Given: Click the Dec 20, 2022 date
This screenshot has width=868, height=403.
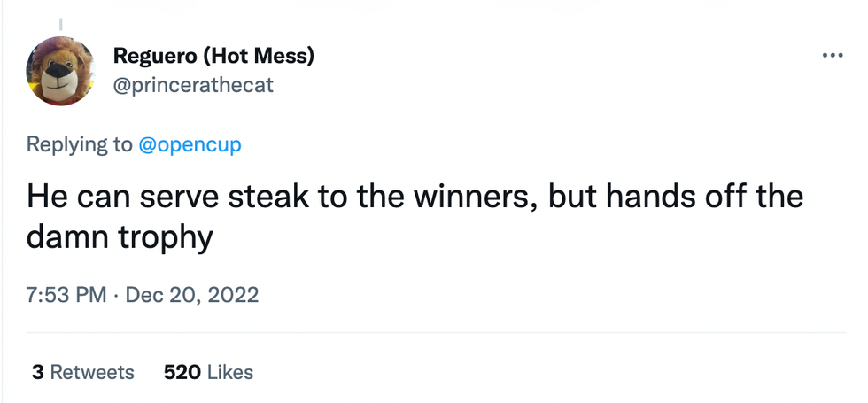Looking at the screenshot, I should tap(192, 294).
